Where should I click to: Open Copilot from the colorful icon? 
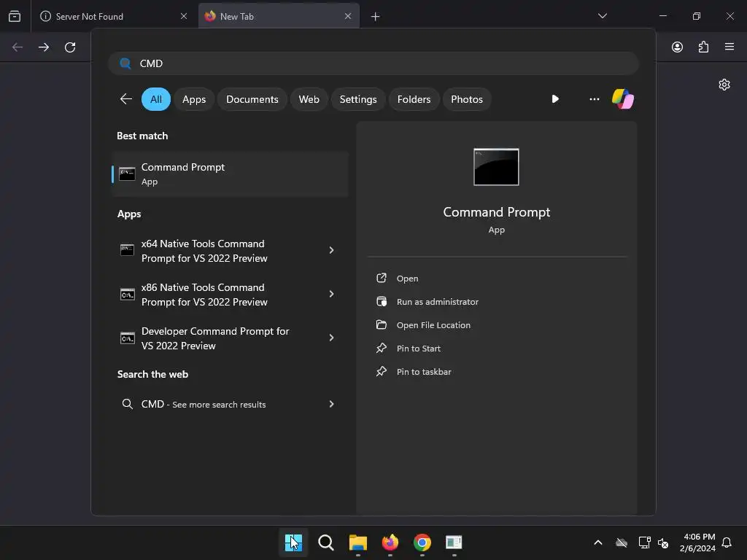pos(623,99)
